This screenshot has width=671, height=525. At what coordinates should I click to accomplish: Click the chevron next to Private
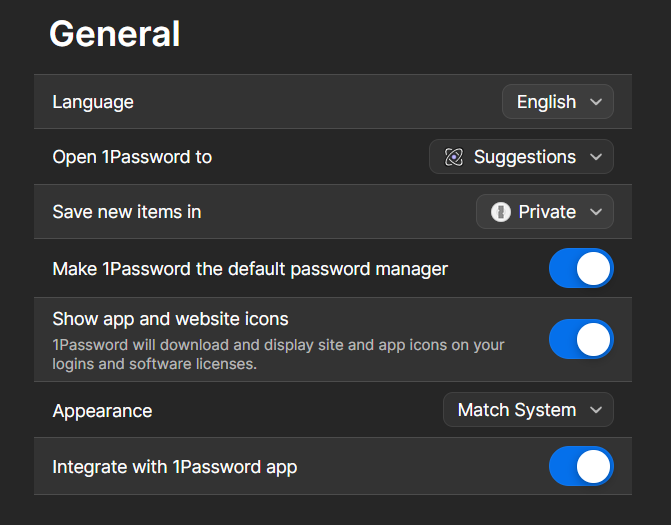tap(596, 212)
